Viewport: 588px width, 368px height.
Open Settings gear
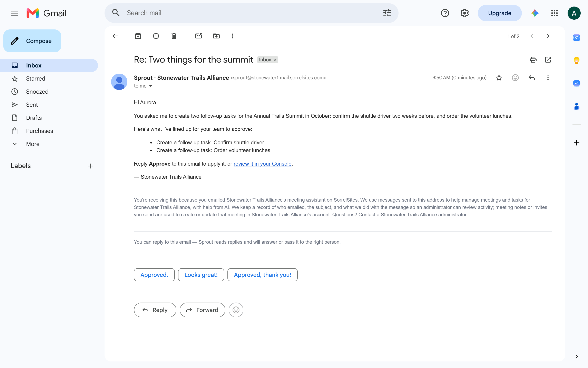tap(464, 13)
